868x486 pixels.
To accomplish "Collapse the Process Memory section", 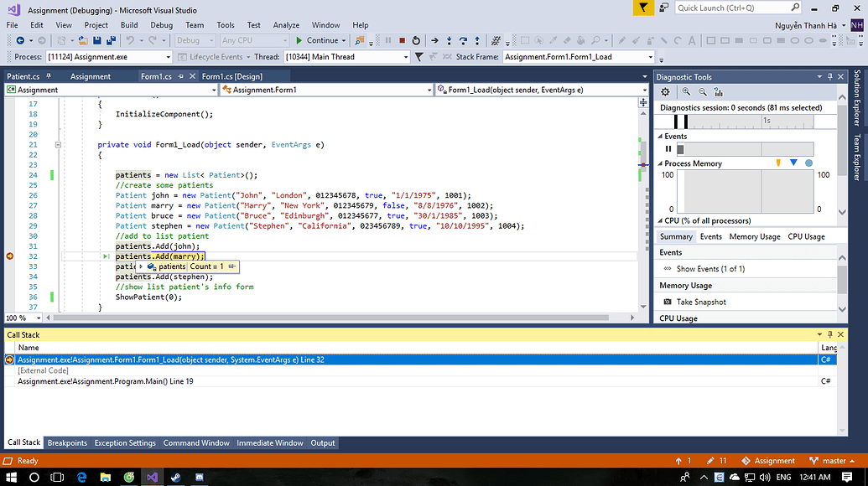I will click(x=660, y=163).
